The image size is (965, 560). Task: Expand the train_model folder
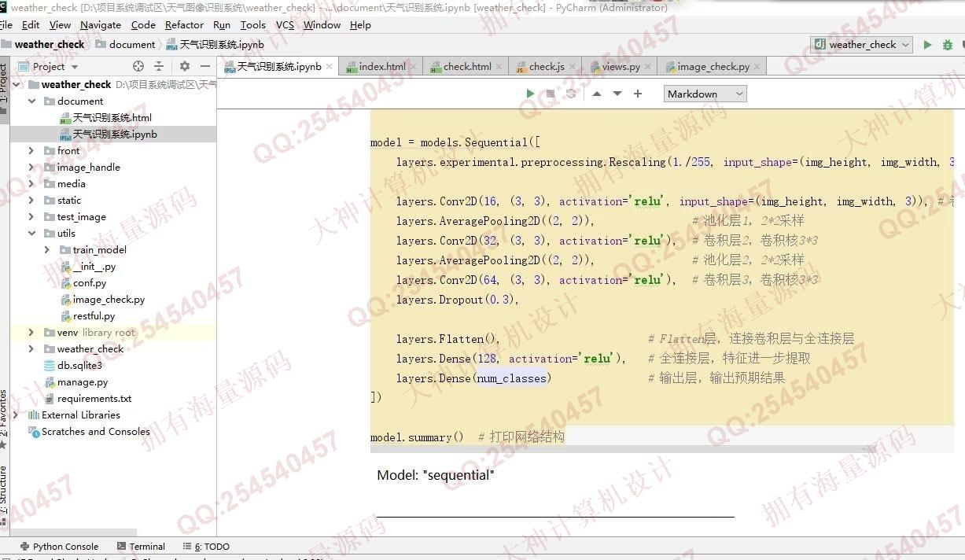click(x=47, y=250)
